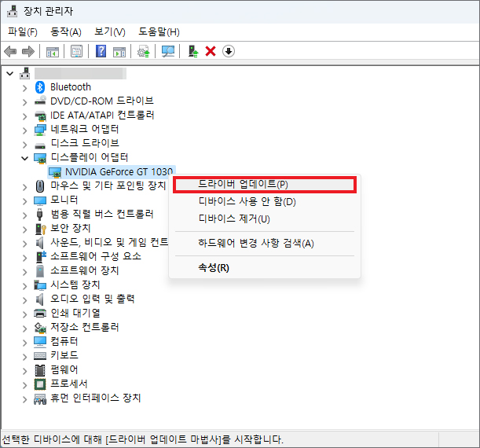Select the 소프트웨어 장치 row
Image resolution: width=480 pixels, height=448 pixels.
85,270
